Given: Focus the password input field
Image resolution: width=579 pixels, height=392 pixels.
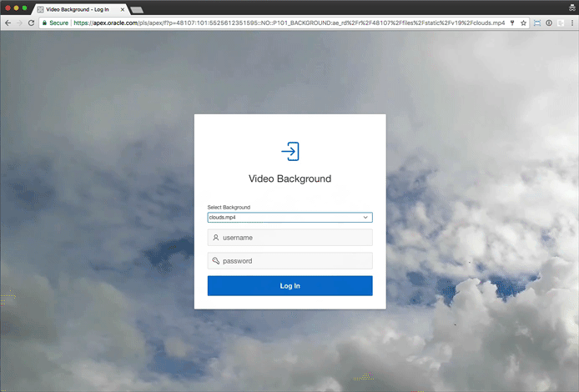Looking at the screenshot, I should coord(292,261).
